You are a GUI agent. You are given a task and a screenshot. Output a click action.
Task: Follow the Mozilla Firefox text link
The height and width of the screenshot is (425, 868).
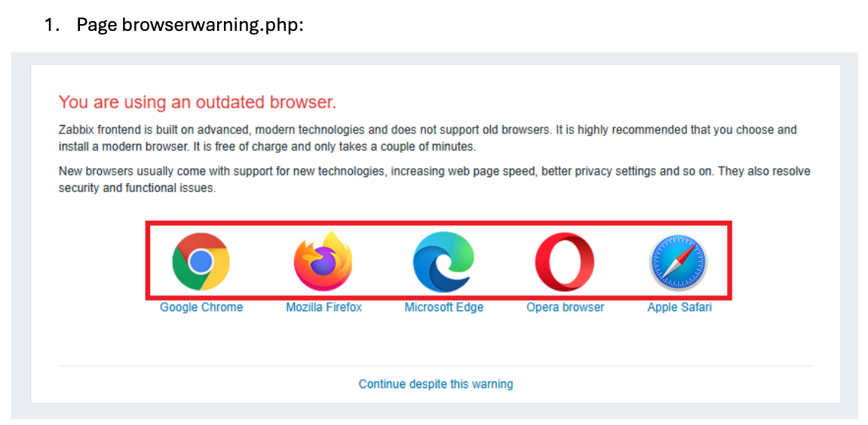point(324,307)
